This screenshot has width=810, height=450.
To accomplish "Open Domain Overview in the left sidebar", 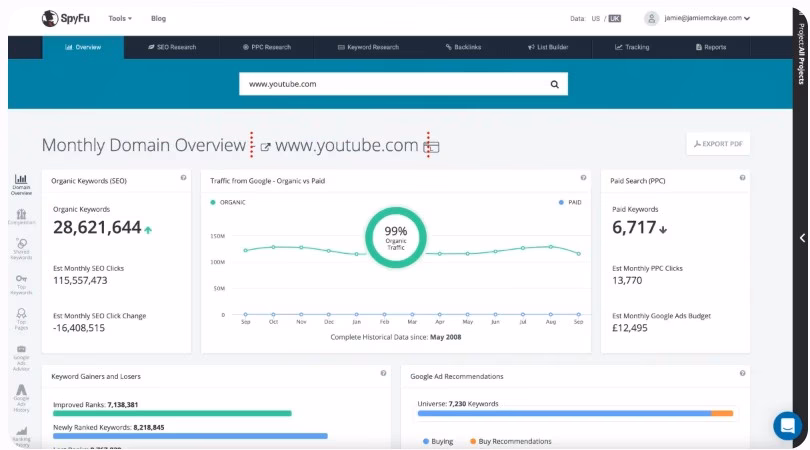I will click(21, 184).
